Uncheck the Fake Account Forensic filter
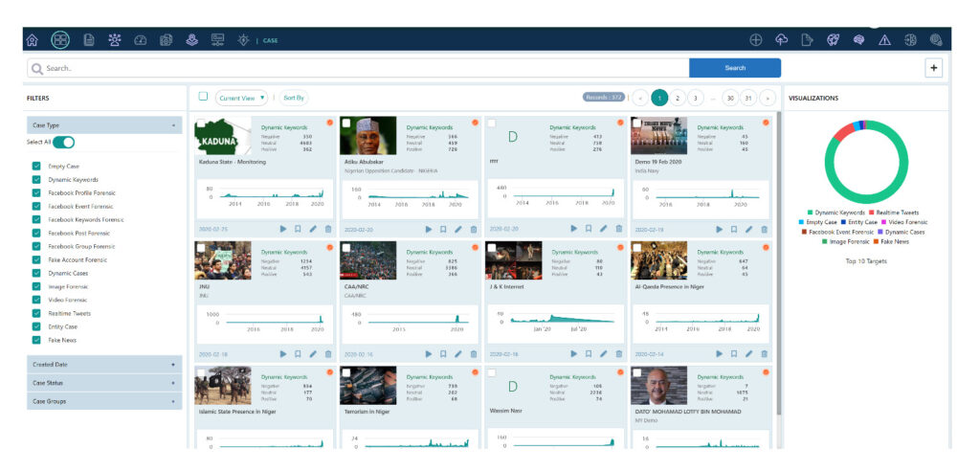980x471 pixels. [x=36, y=259]
